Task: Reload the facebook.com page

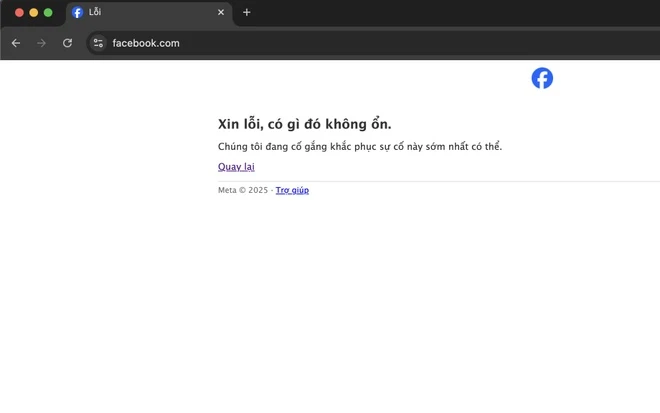Action: [67, 43]
